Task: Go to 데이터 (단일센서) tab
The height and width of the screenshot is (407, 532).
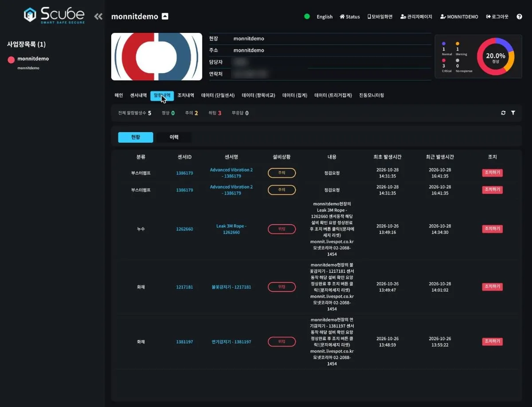Action: point(218,95)
